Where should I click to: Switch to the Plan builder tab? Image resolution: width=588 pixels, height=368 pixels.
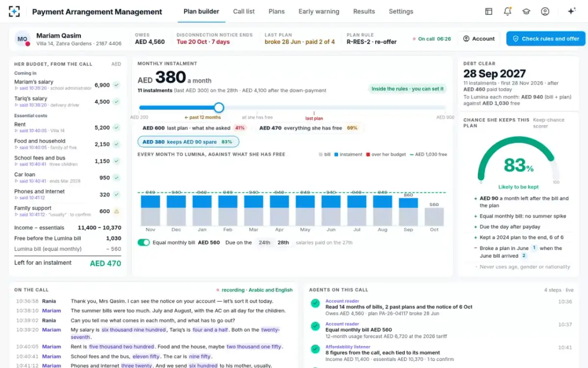pyautogui.click(x=201, y=11)
